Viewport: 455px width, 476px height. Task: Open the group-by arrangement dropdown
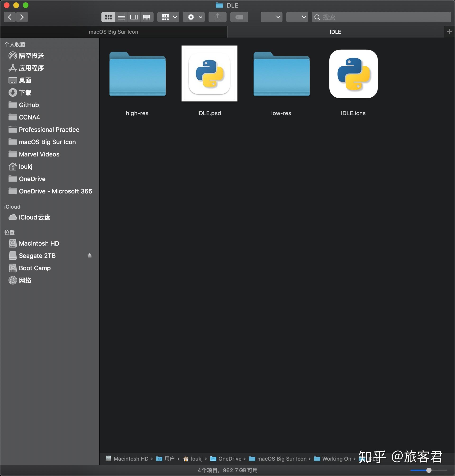168,17
